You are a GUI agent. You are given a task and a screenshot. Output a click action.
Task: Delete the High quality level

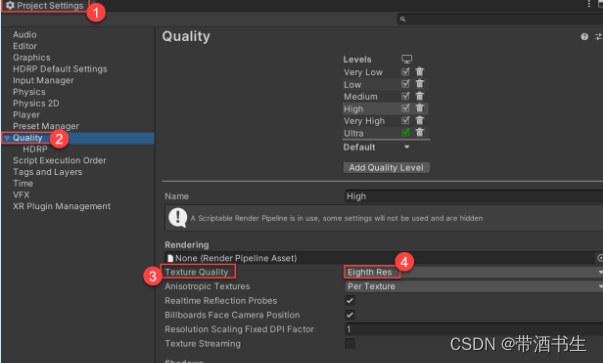[x=420, y=108]
